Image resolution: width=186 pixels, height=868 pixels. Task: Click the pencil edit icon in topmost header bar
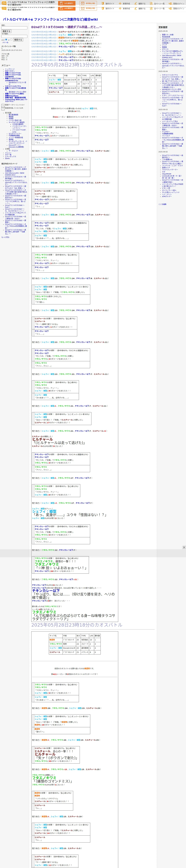tap(136, 4)
